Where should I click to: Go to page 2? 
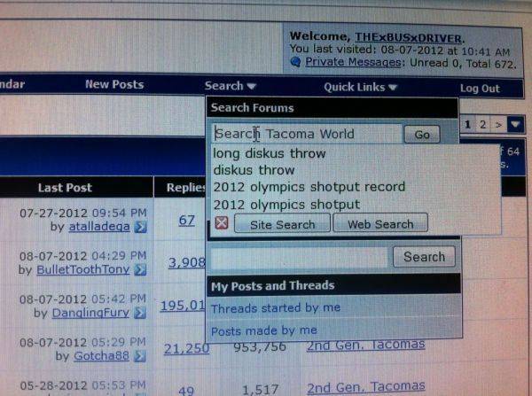point(483,124)
